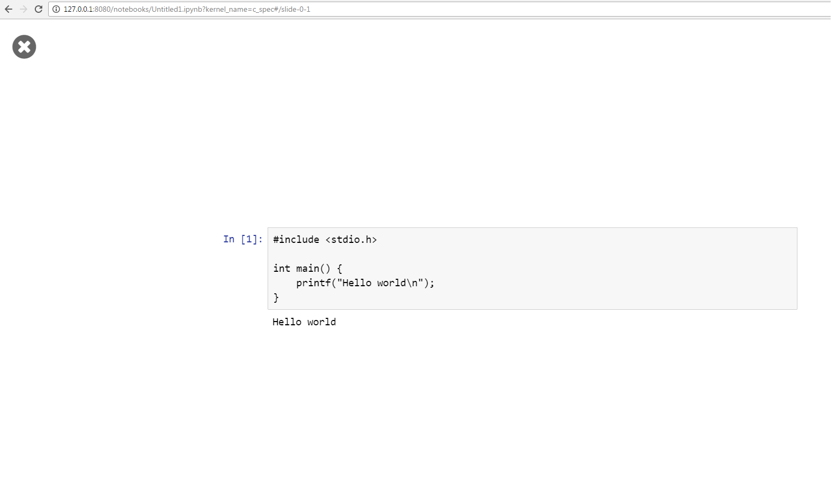Reload the notebook page

pos(39,9)
